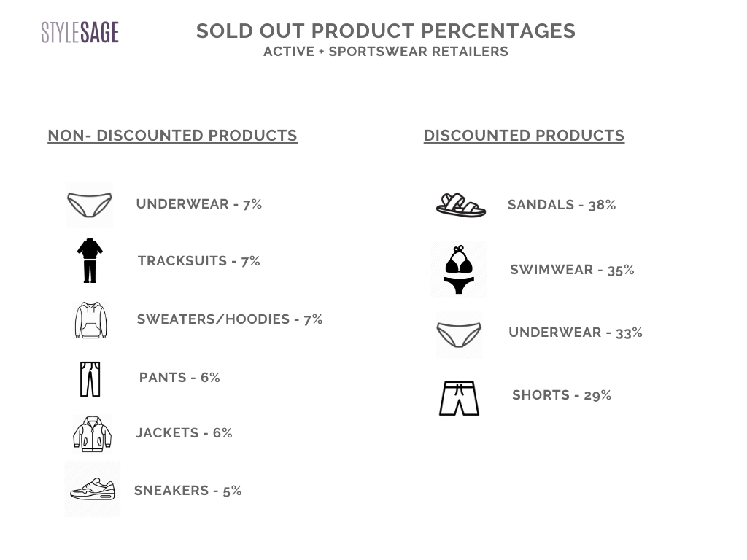Click the Active + Sportswear Retailers subtitle

[x=386, y=52]
